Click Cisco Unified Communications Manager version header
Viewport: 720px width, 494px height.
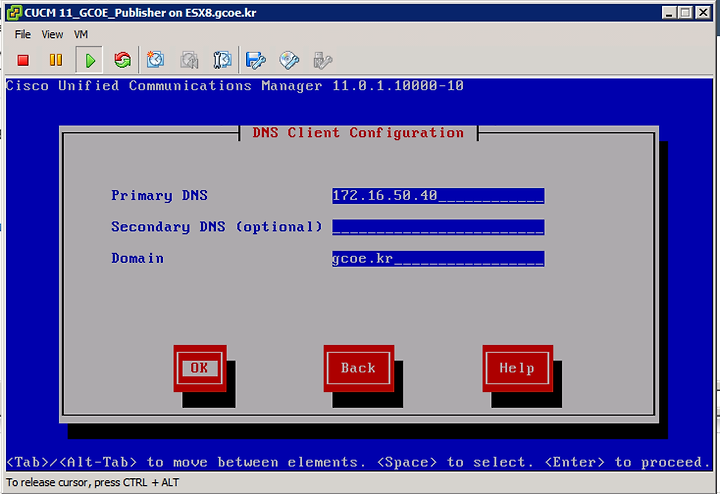point(235,86)
